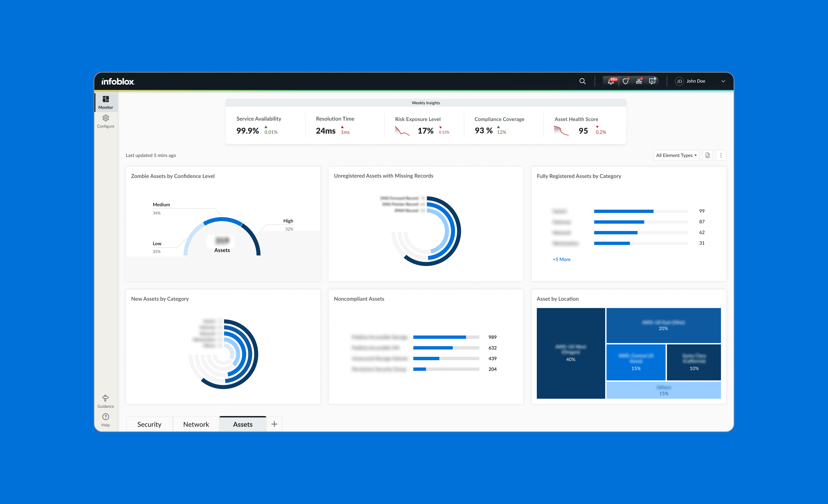Switch to the Security tab
The image size is (828, 504).
149,424
